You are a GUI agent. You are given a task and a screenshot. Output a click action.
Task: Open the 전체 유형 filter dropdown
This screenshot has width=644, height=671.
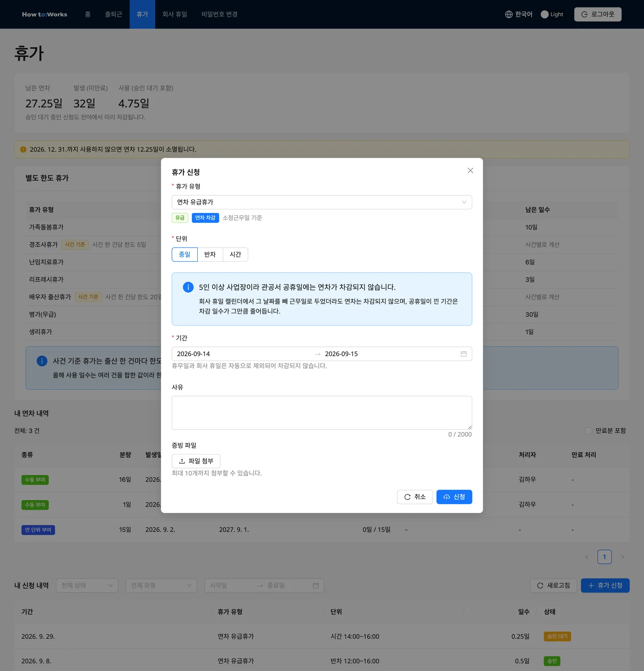tap(161, 586)
